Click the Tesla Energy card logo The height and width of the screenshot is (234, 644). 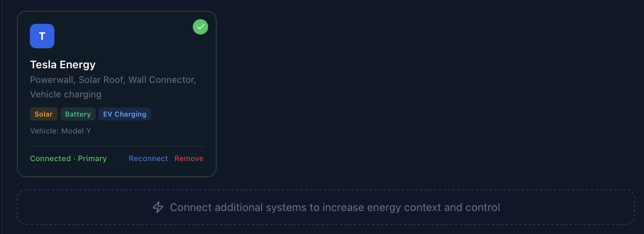click(x=42, y=36)
